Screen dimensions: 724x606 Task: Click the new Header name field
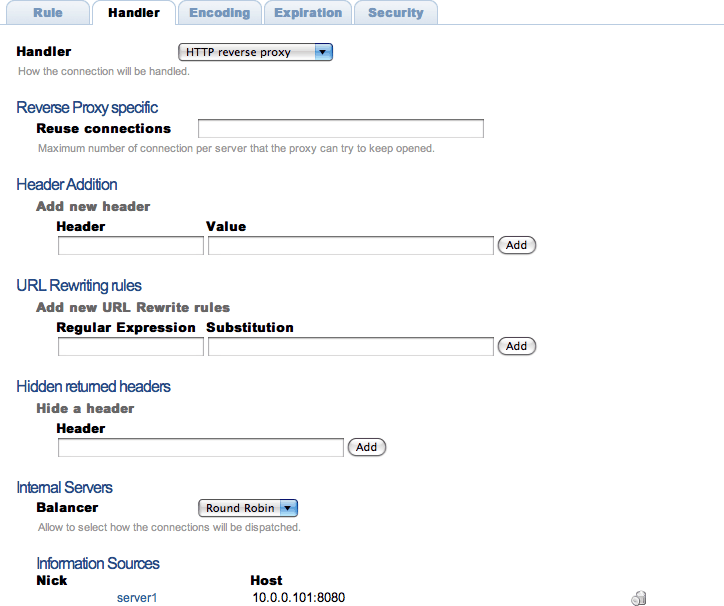point(130,245)
